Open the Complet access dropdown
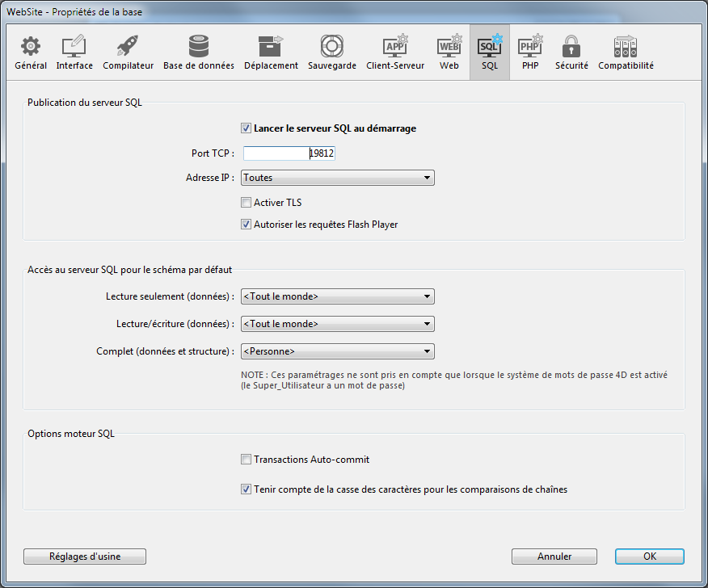708x588 pixels. [338, 351]
